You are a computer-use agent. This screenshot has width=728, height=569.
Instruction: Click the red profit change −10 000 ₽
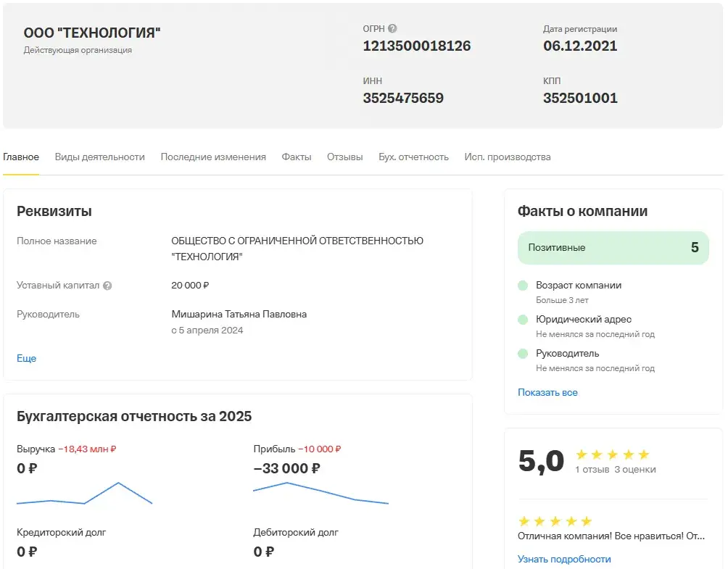[320, 449]
